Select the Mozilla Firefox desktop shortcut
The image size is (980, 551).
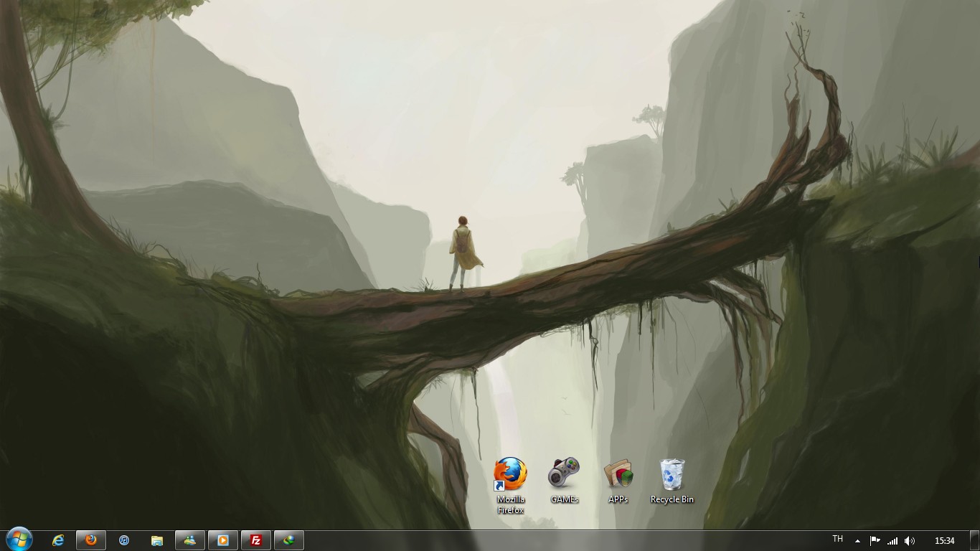coord(511,474)
